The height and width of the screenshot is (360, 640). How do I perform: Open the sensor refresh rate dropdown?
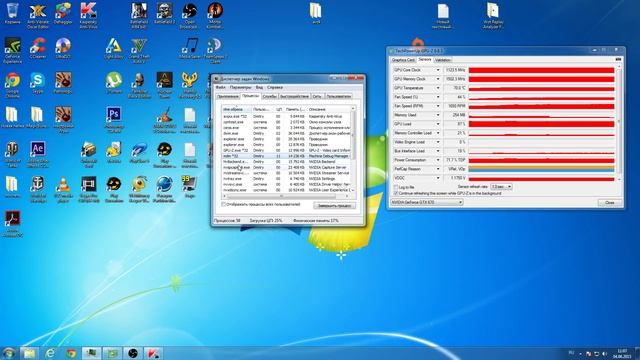[501, 187]
